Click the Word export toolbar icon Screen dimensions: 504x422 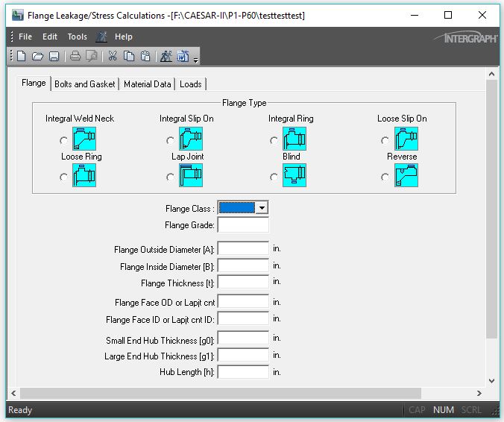click(183, 56)
